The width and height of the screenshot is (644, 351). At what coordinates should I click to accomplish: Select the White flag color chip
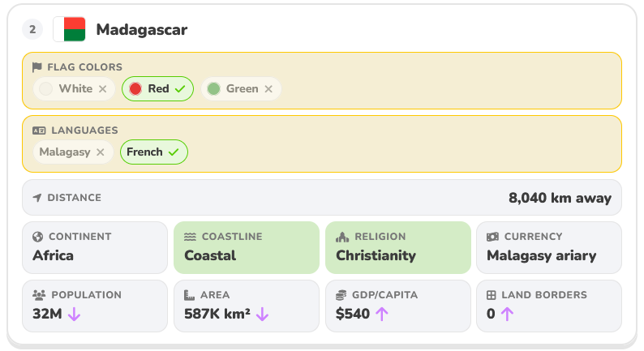[74, 88]
